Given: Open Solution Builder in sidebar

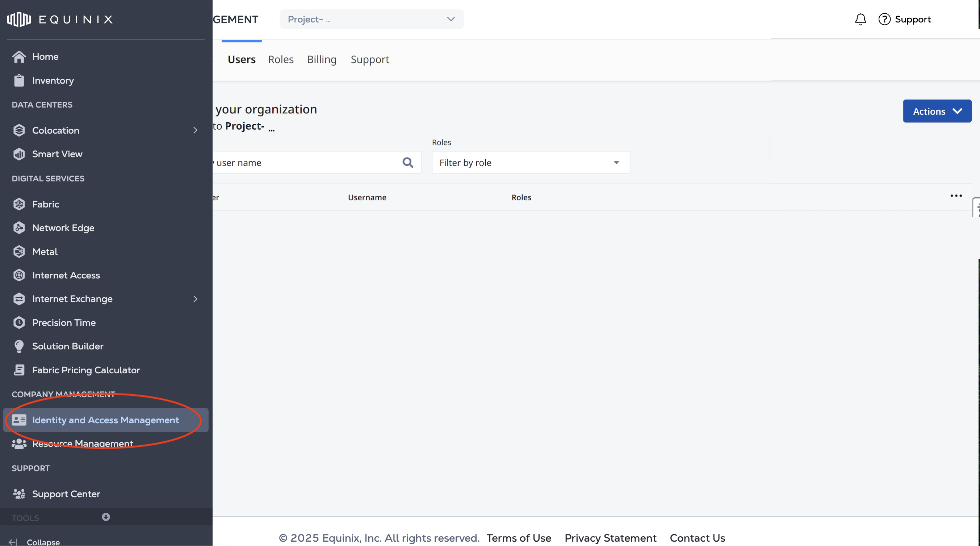Looking at the screenshot, I should tap(106, 346).
